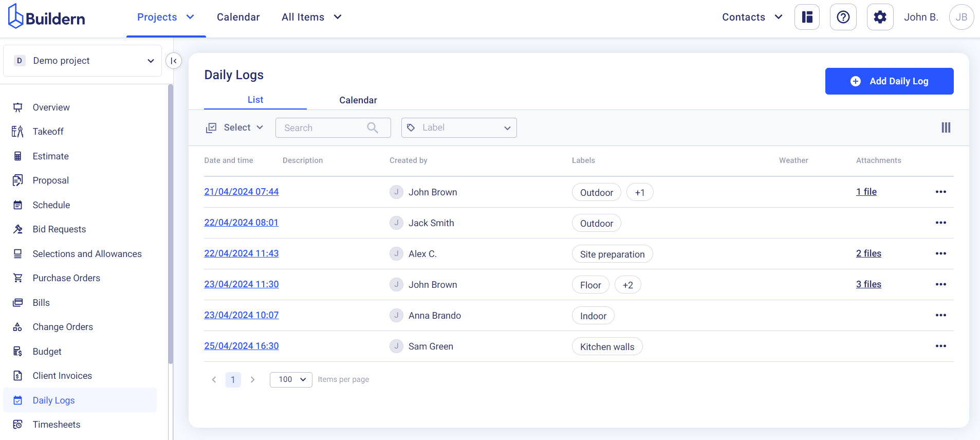Screen dimensions: 980x440
Task: Click the Indoor label
Action: click(x=593, y=316)
